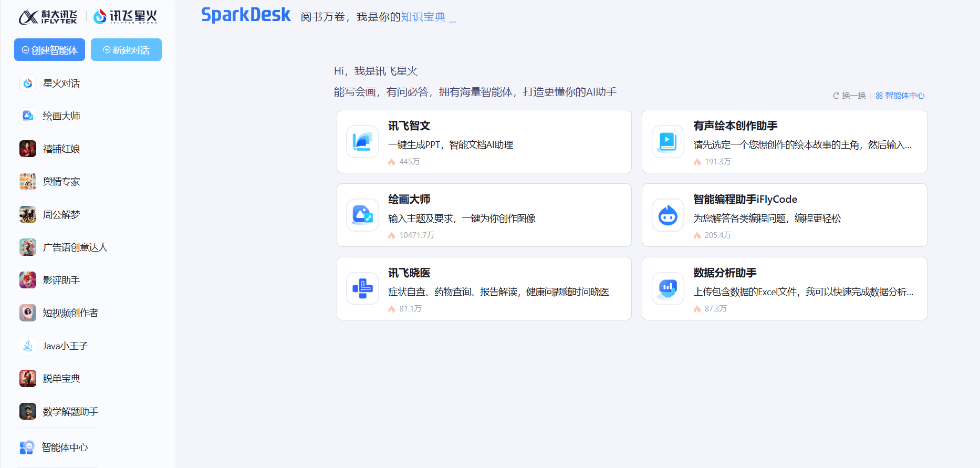
Task: Click the 广告语创意达人 avatar icon
Action: (28, 247)
